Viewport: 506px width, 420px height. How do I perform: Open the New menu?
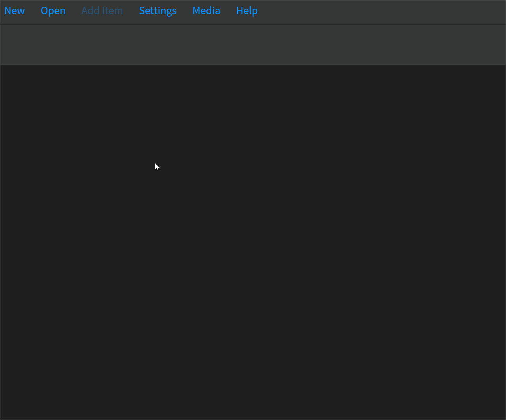(15, 11)
